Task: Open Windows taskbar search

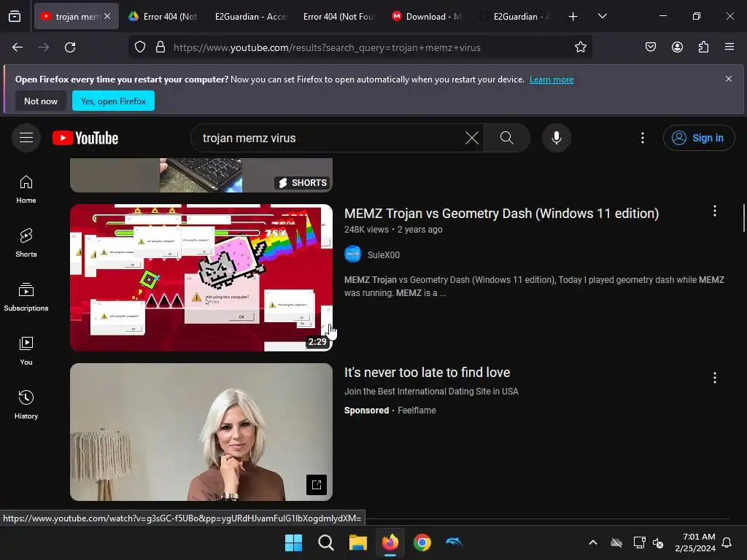Action: click(326, 542)
